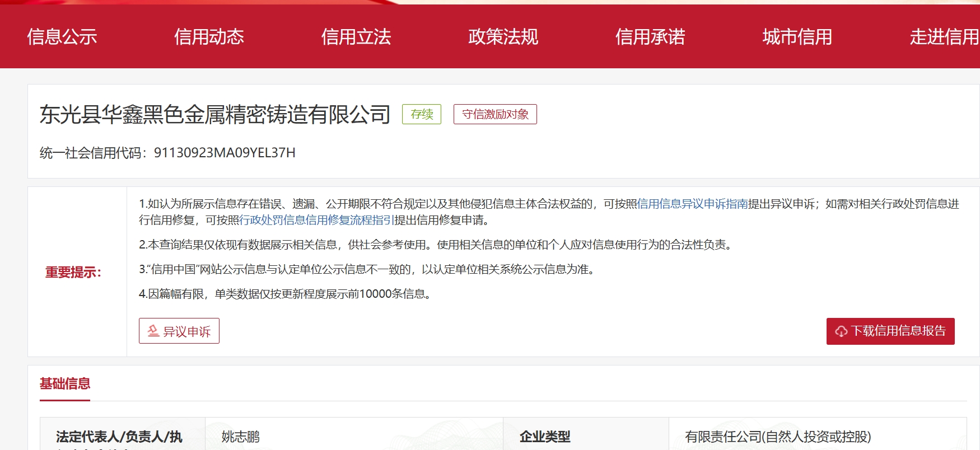Click the cloud download icon

pyautogui.click(x=841, y=331)
